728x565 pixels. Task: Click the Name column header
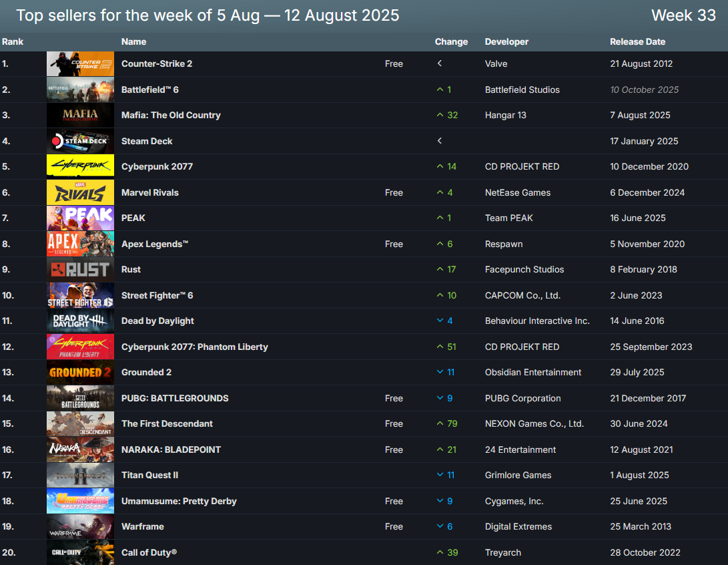pyautogui.click(x=133, y=42)
